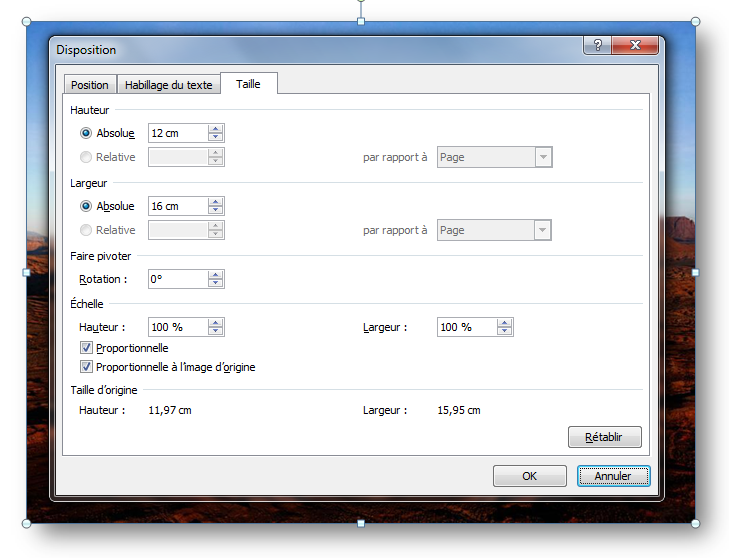The width and height of the screenshot is (729, 558).
Task: Decrease rotation with down arrow
Action: (215, 283)
